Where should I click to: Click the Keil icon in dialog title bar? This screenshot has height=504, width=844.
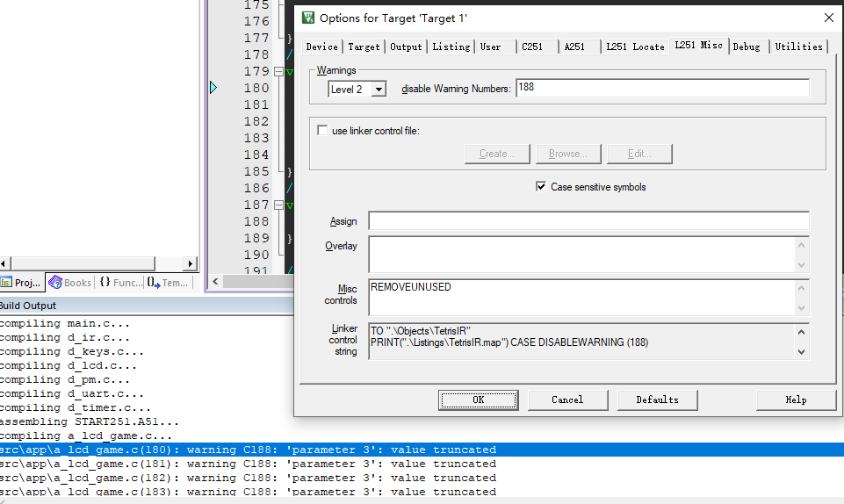coord(308,18)
